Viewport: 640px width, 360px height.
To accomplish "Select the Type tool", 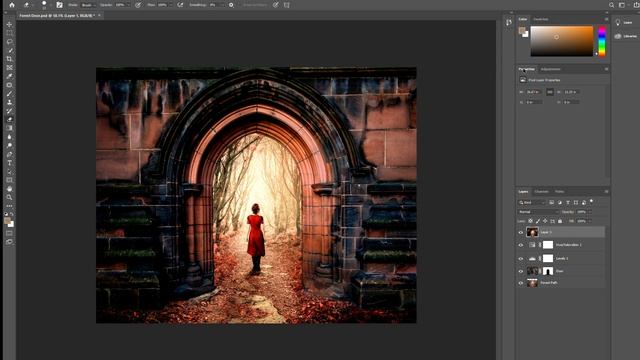I will point(9,163).
